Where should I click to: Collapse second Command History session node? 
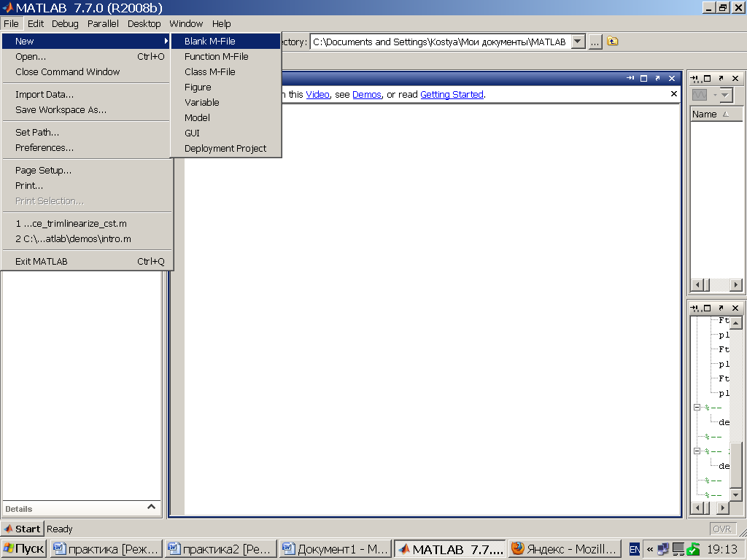[x=697, y=451]
